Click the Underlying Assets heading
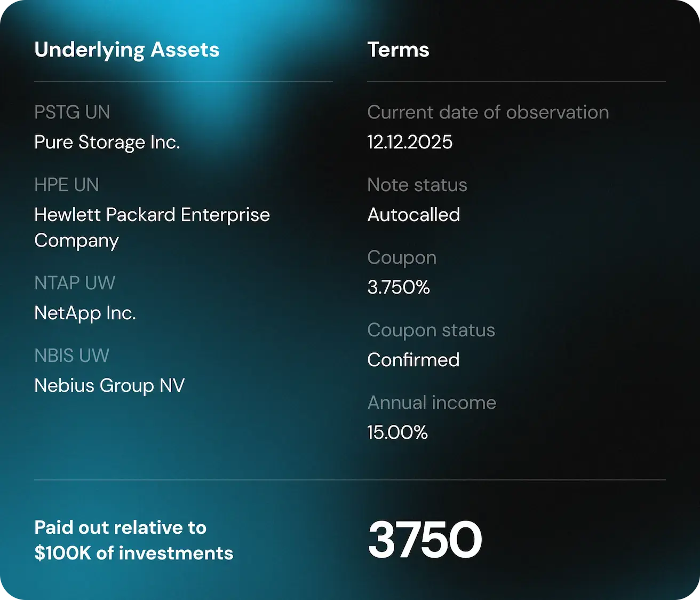 (126, 50)
